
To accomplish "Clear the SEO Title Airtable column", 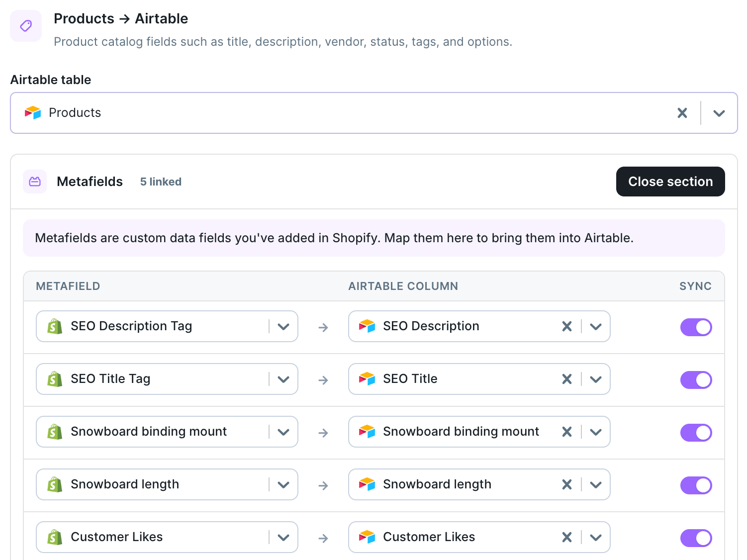I will click(x=567, y=379).
